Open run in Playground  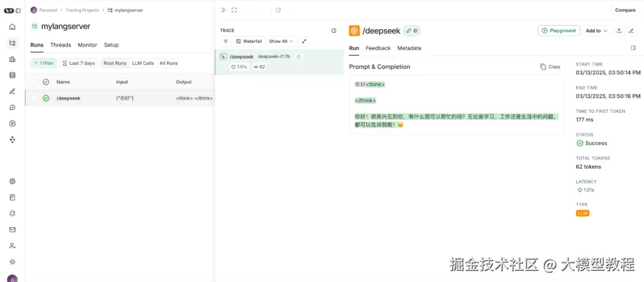coord(559,31)
